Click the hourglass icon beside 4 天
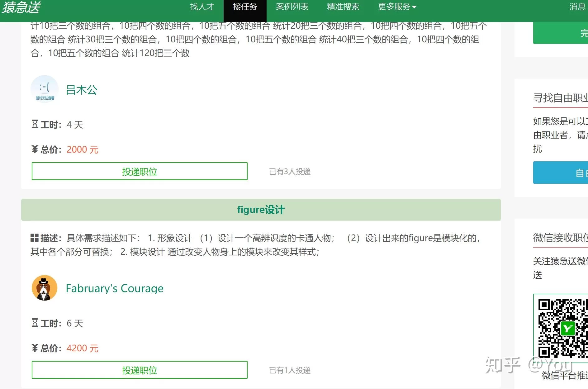This screenshot has height=389, width=588. tap(35, 124)
